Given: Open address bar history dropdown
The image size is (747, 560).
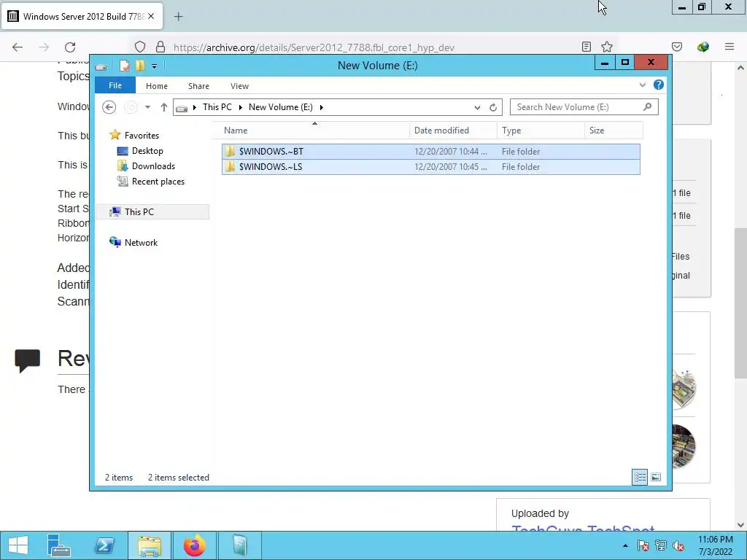Looking at the screenshot, I should point(477,108).
